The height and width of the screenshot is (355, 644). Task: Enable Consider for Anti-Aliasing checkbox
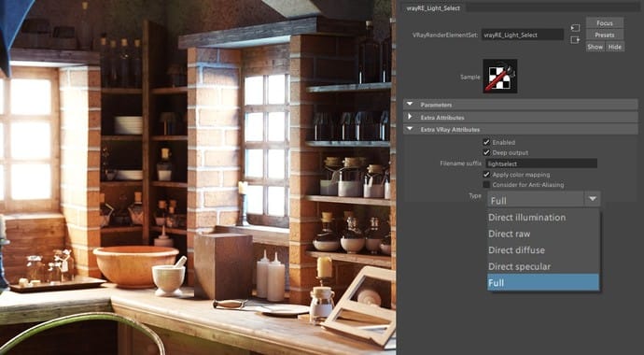[486, 185]
